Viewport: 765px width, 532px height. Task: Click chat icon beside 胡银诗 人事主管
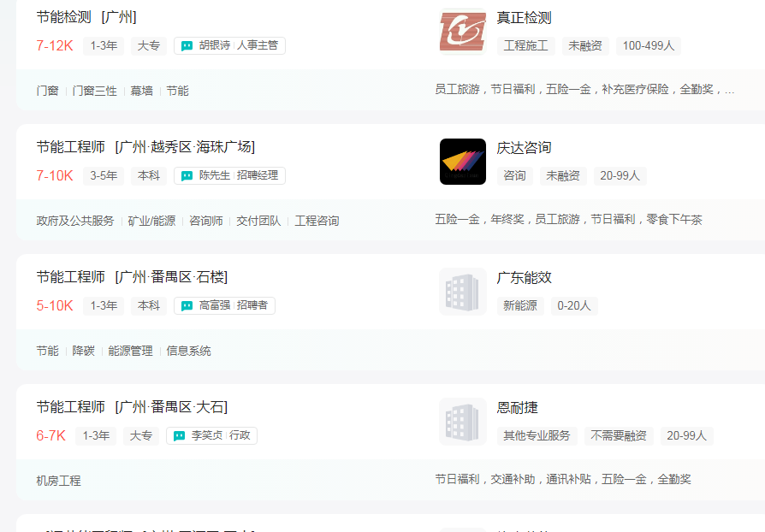pyautogui.click(x=187, y=46)
